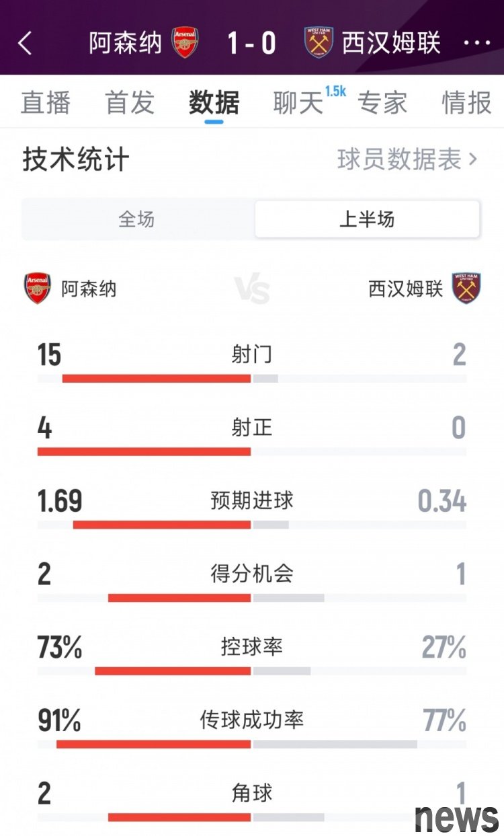This screenshot has height=836, width=504.
Task: Open the 直播 tab
Action: click(x=46, y=103)
